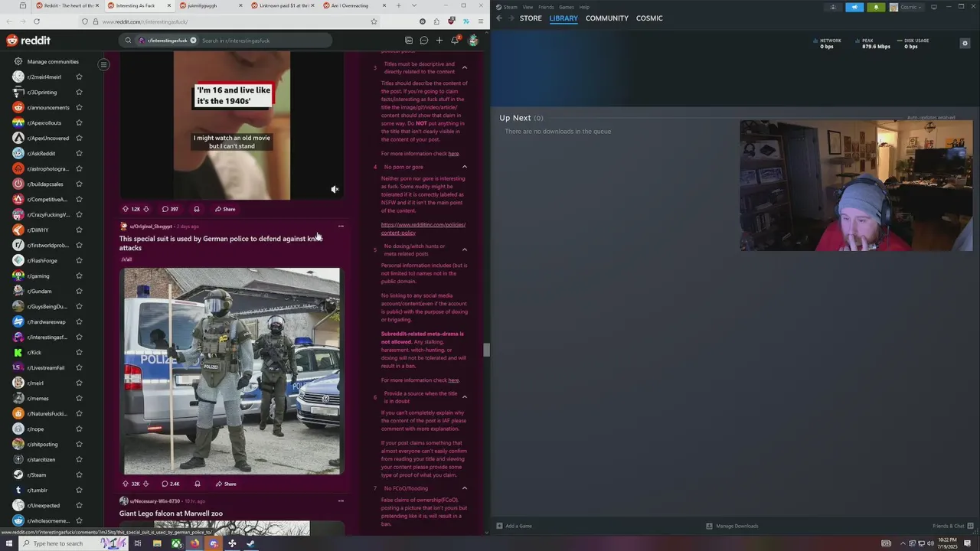Collapse rule 6 Provide a source
This screenshot has height=551, width=980.
[464, 397]
